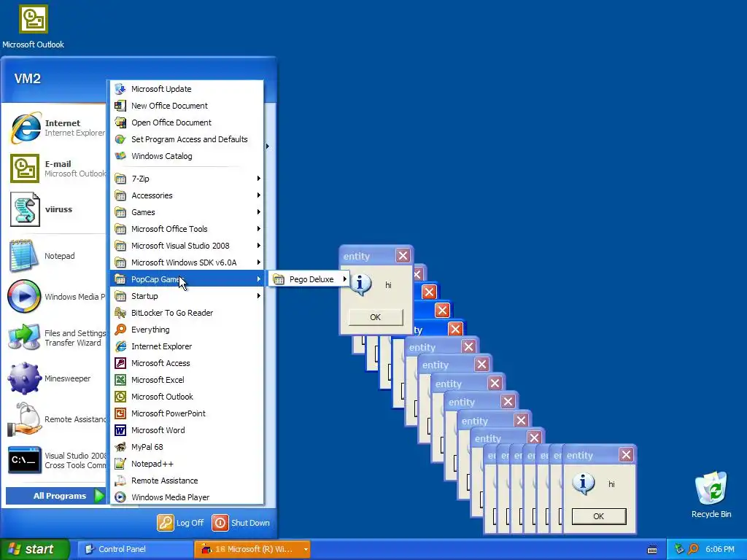
Task: Launch BitLocker To Go Reader
Action: click(x=187, y=313)
